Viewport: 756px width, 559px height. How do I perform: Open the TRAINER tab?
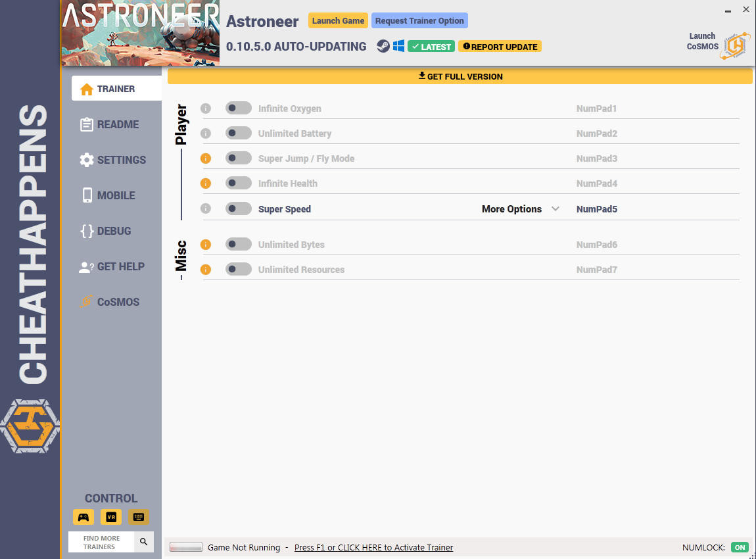click(116, 89)
